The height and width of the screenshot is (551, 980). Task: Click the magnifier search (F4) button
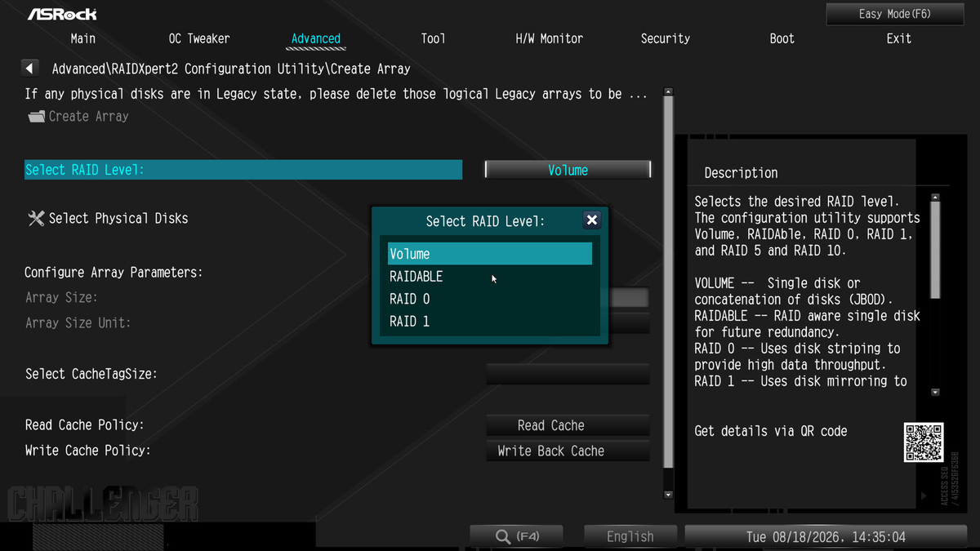coord(517,536)
